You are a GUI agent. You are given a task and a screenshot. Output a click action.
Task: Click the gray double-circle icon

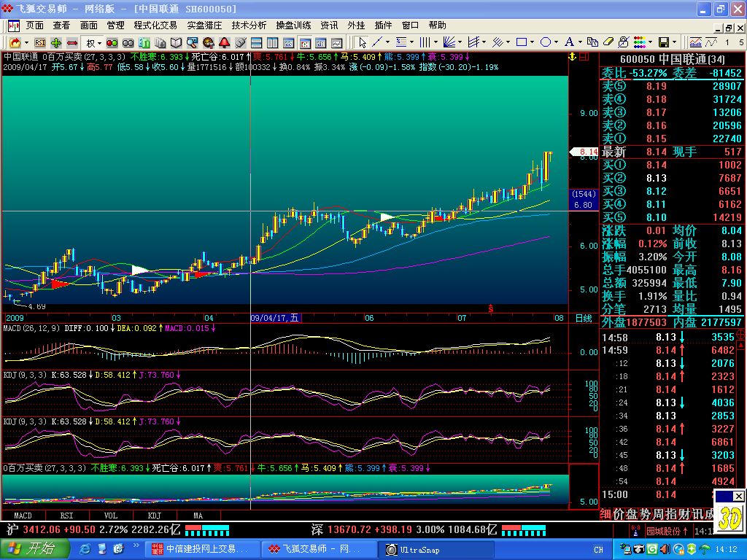click(x=128, y=43)
